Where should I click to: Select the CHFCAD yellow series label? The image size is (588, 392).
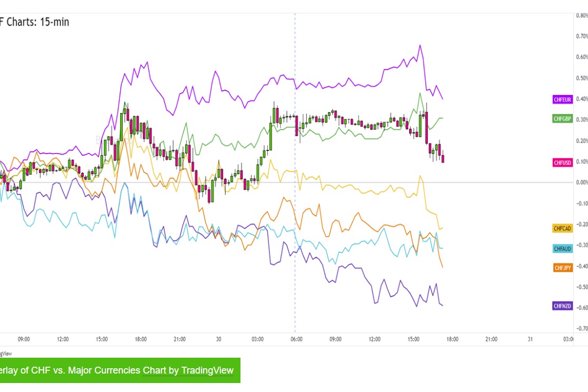pyautogui.click(x=562, y=228)
